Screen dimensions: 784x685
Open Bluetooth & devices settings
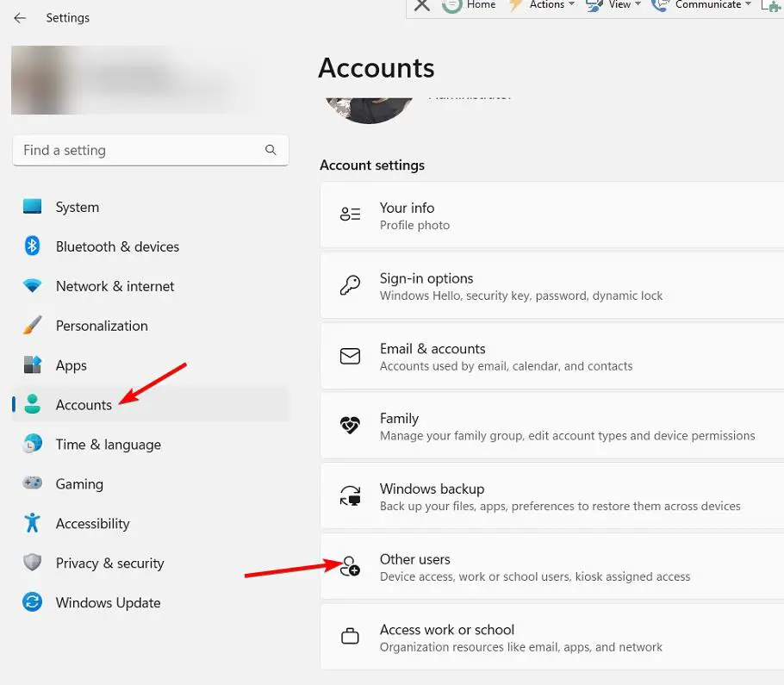click(151, 246)
